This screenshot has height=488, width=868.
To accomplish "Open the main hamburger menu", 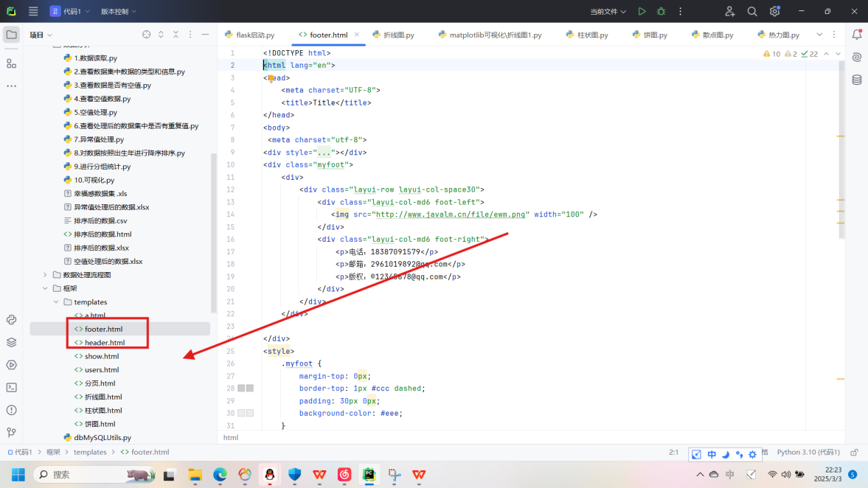I will (33, 11).
